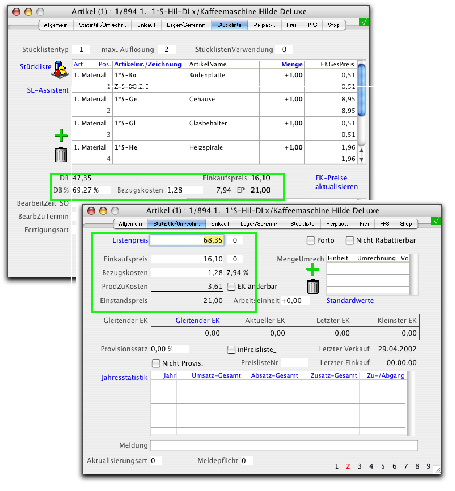
Task: Select Statistik/Umrechn. tab in front window
Action: point(176,224)
